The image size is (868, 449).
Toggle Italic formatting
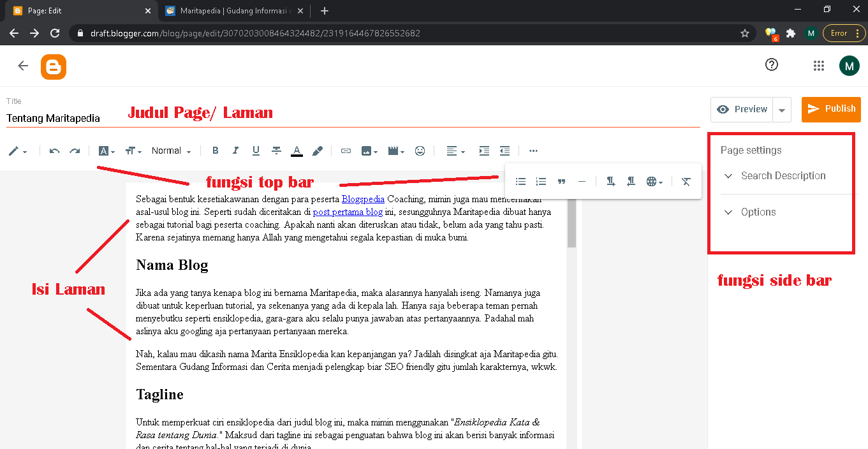click(235, 151)
